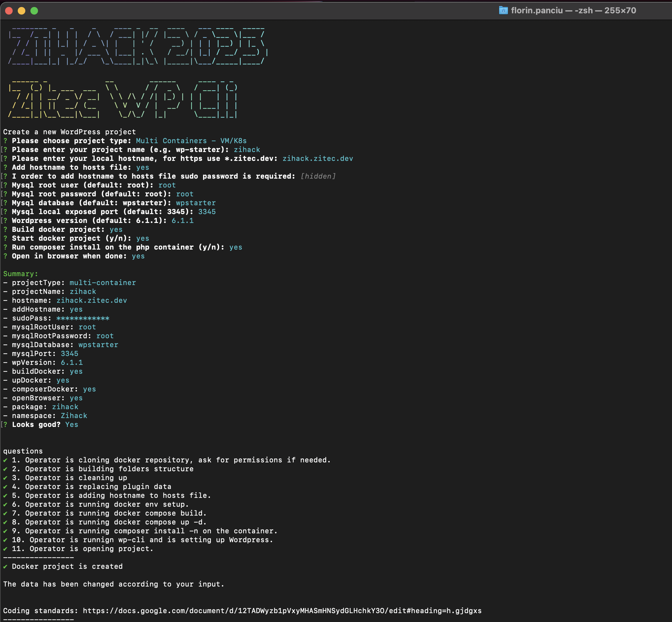The height and width of the screenshot is (622, 672).
Task: Click the terminal window title text
Action: coord(573,10)
